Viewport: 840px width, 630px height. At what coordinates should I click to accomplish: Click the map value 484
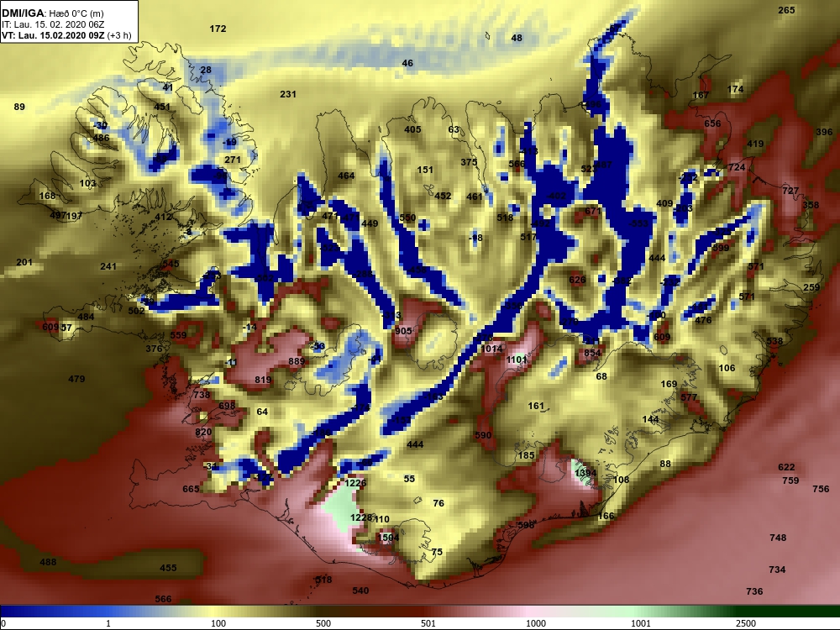click(x=86, y=318)
